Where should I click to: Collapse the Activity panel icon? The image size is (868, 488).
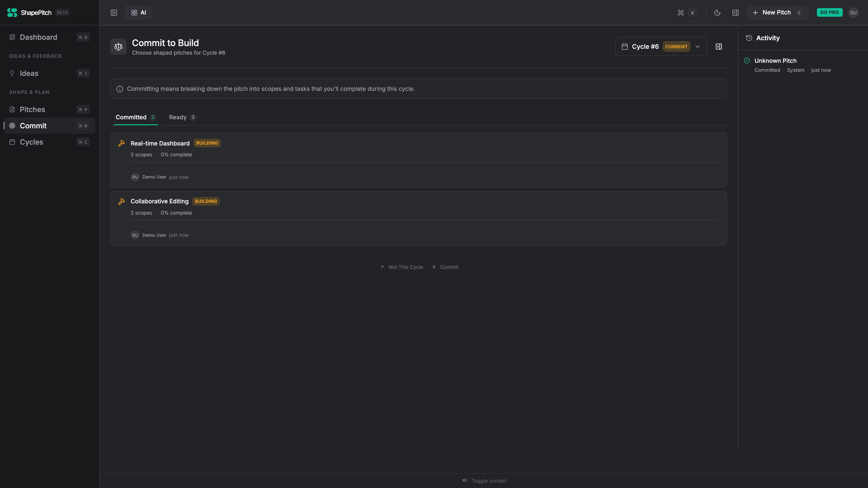coord(719,47)
